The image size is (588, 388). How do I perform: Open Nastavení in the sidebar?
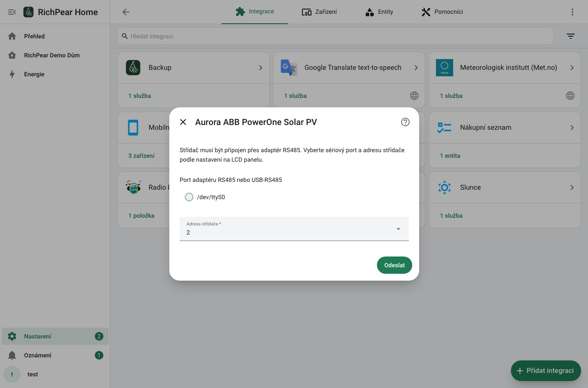[55, 336]
